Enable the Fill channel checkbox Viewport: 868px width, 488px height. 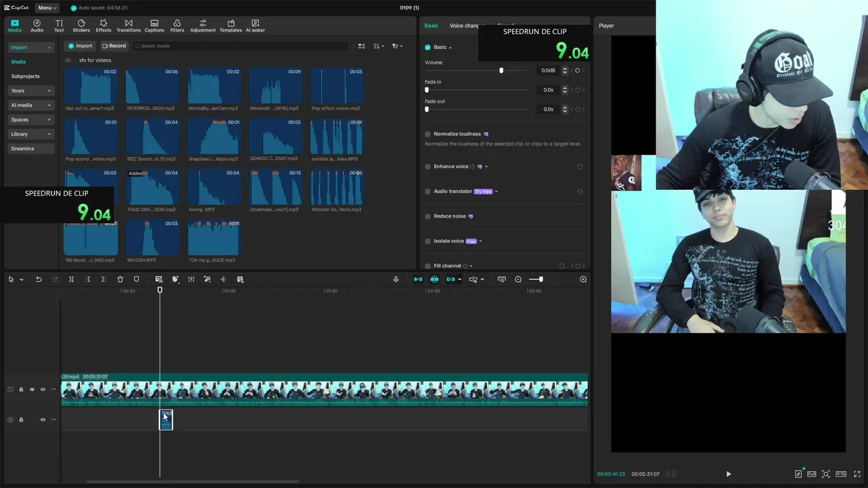[428, 266]
